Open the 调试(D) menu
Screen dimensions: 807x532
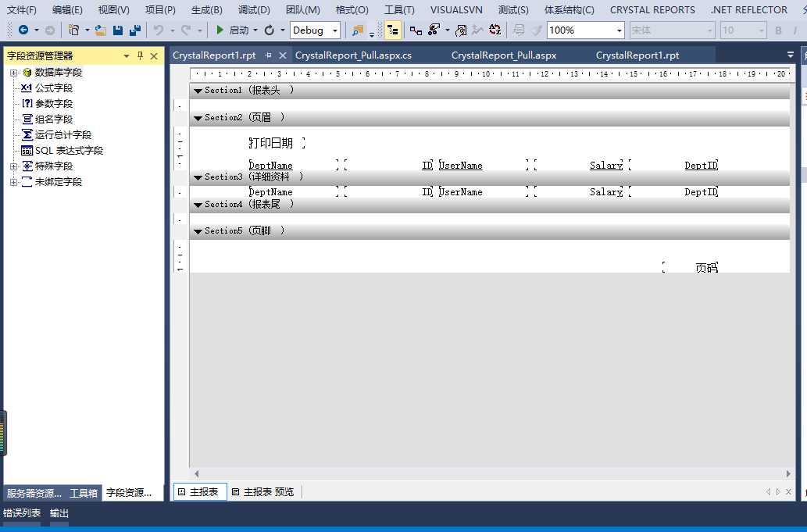254,10
